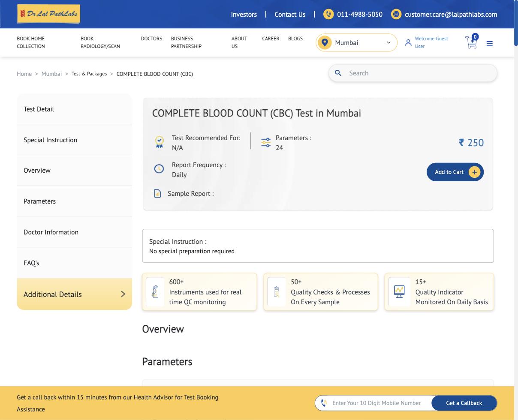Click Welcome Guest User link

pyautogui.click(x=431, y=42)
